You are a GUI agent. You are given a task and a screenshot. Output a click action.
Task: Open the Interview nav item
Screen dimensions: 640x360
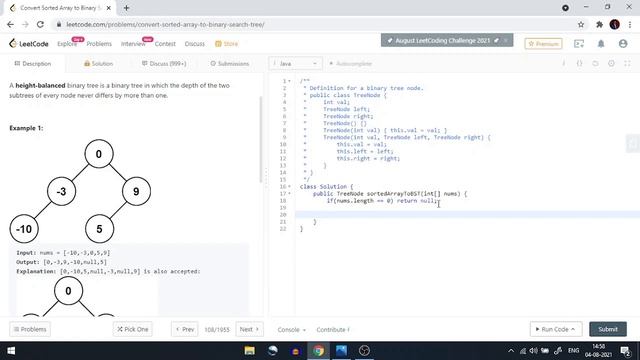click(133, 44)
